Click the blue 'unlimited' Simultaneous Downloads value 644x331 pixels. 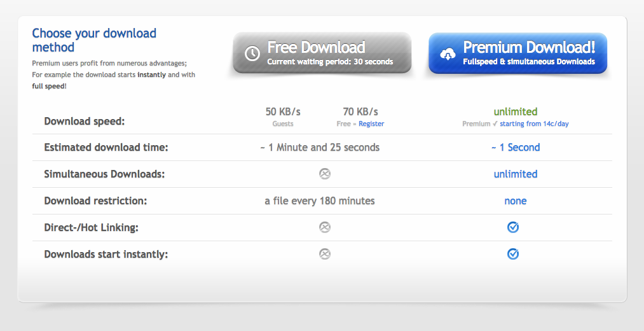tap(516, 174)
